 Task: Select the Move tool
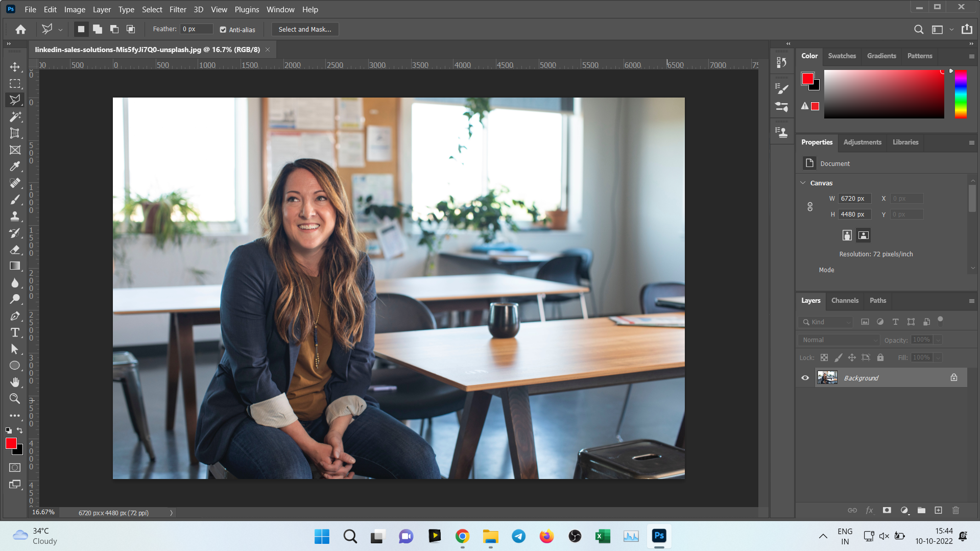click(15, 67)
